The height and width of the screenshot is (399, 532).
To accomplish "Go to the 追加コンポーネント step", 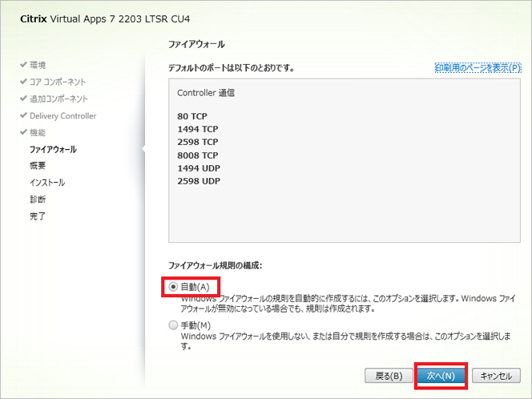I will [x=58, y=99].
